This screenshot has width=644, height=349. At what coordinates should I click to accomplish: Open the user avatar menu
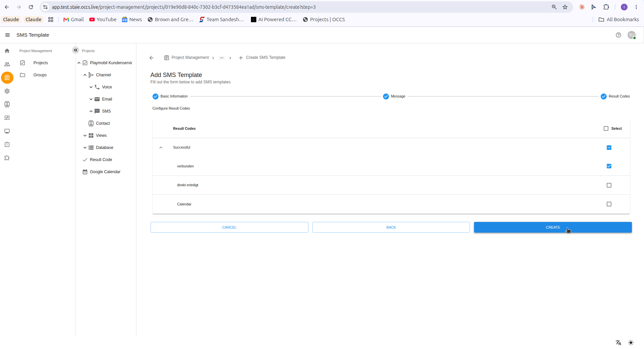point(632,35)
